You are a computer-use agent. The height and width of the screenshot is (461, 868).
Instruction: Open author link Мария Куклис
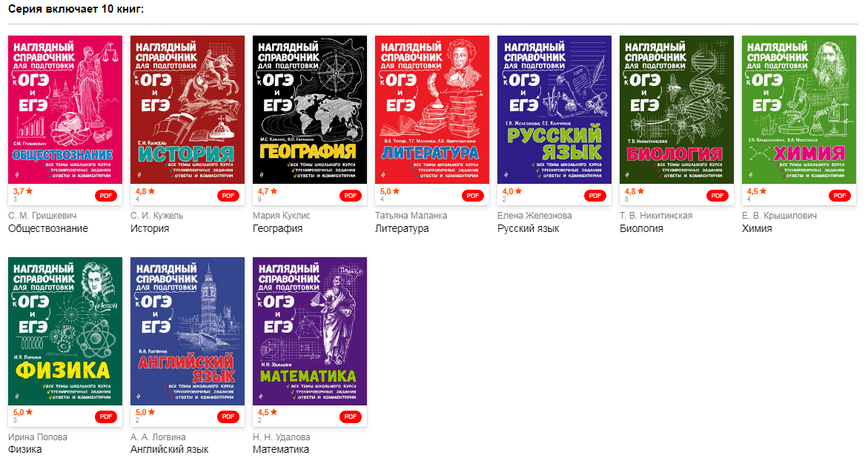[x=281, y=216]
